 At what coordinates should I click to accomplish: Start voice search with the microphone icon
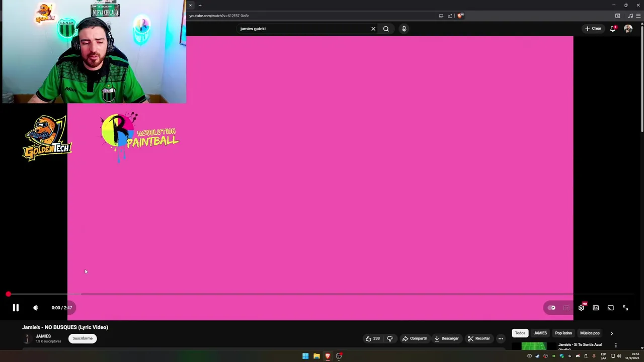pyautogui.click(x=404, y=29)
